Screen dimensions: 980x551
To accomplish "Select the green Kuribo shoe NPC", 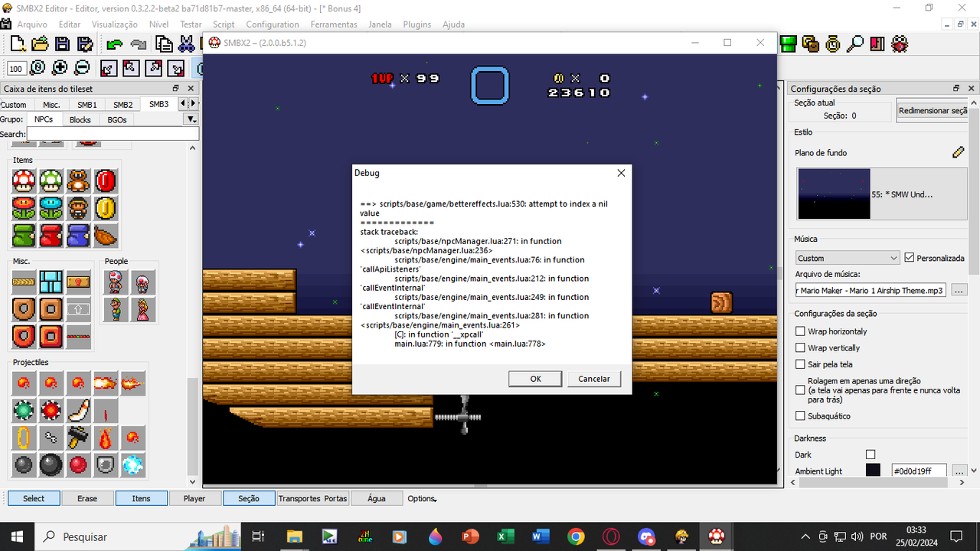I will coord(24,236).
